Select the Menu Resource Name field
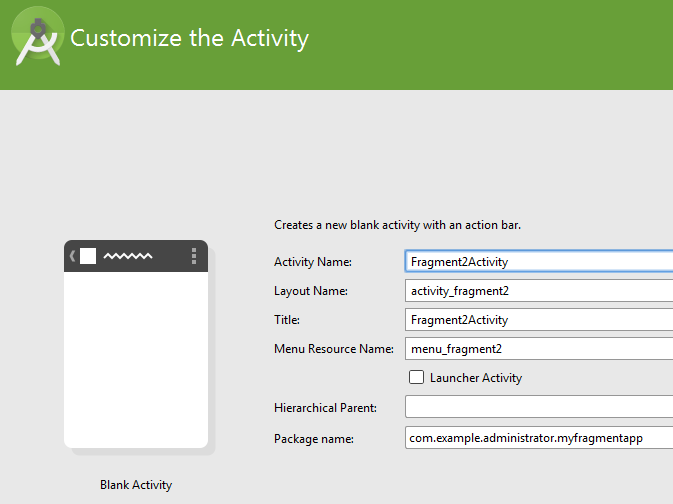 click(538, 349)
